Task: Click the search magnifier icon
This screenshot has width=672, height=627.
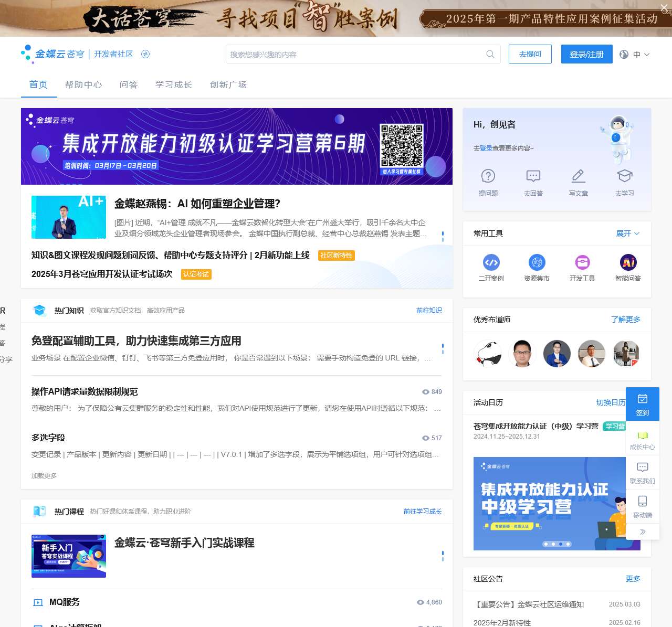Action: pyautogui.click(x=490, y=54)
